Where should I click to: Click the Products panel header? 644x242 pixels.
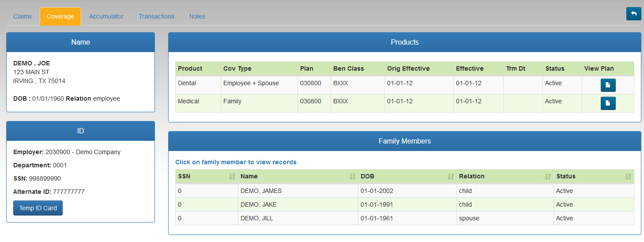405,42
